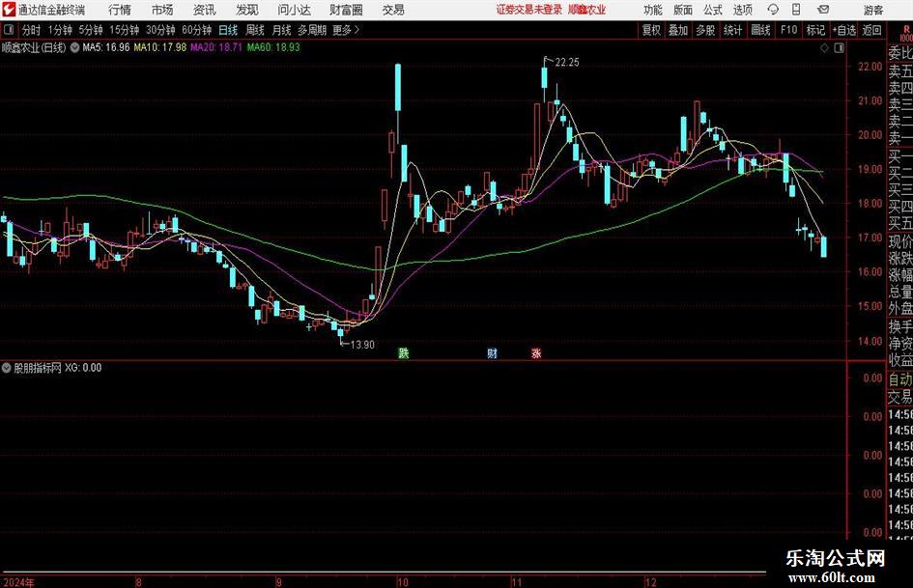This screenshot has height=588, width=913.
Task: Click the MA20: 18.71 value
Action: [x=216, y=47]
